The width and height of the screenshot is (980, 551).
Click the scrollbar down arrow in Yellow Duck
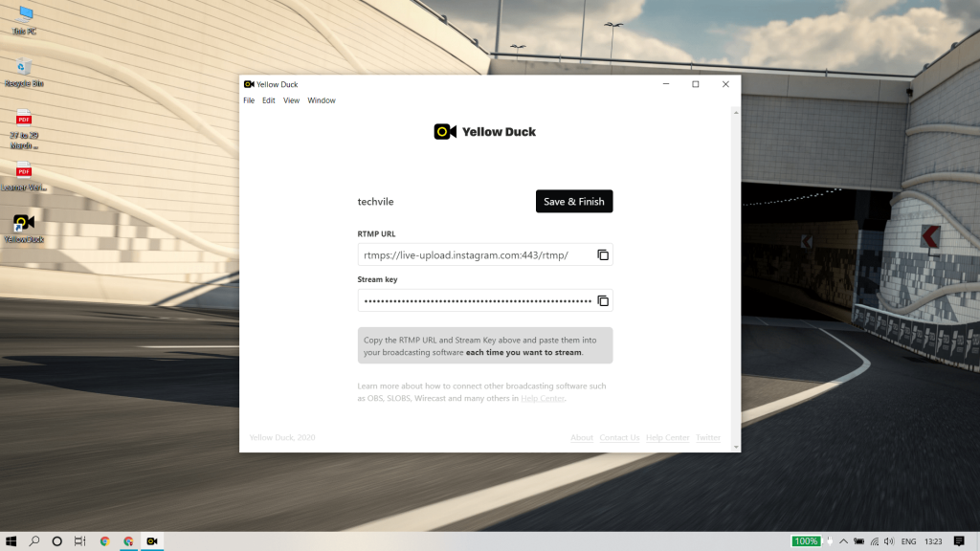point(736,448)
